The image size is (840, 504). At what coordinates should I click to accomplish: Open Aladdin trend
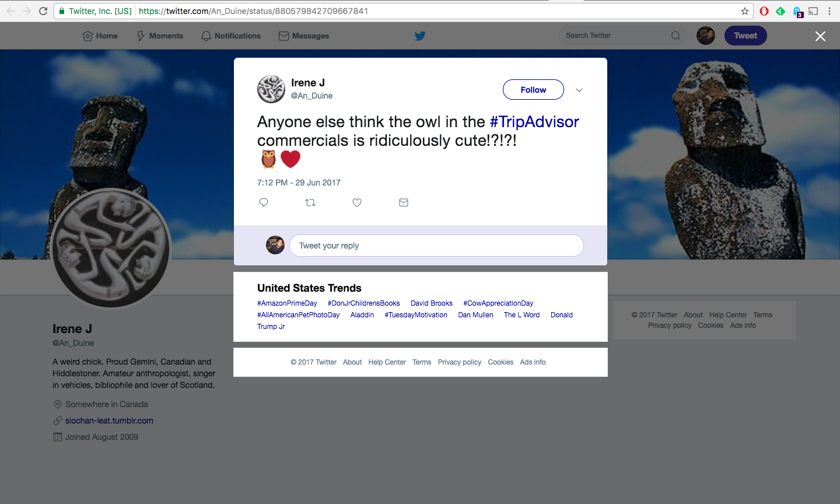click(x=362, y=315)
